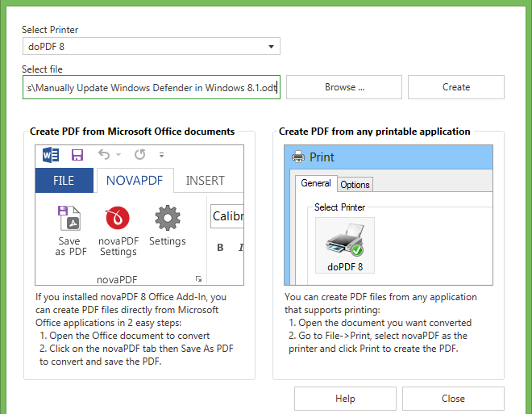Click the gear Settings icon
The image size is (532, 414).
[167, 217]
